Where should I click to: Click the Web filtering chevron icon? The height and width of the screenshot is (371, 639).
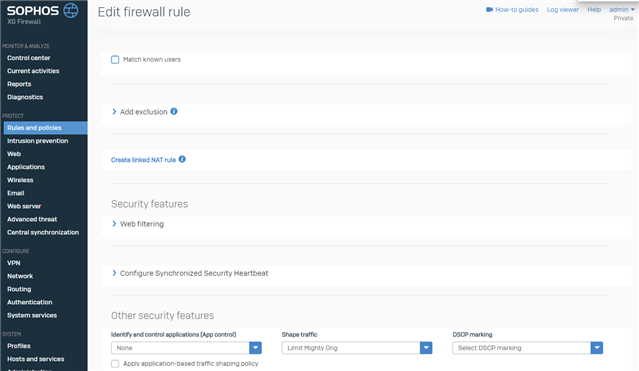[x=114, y=224]
